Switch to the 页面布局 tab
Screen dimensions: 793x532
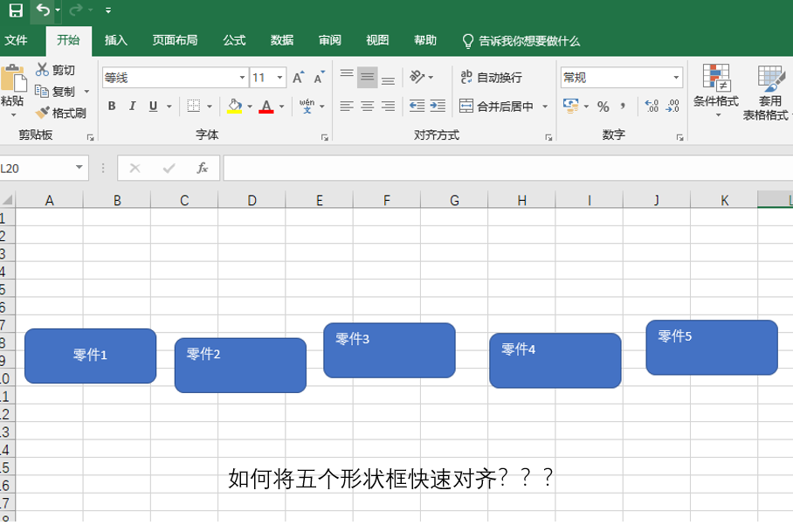[x=175, y=40]
